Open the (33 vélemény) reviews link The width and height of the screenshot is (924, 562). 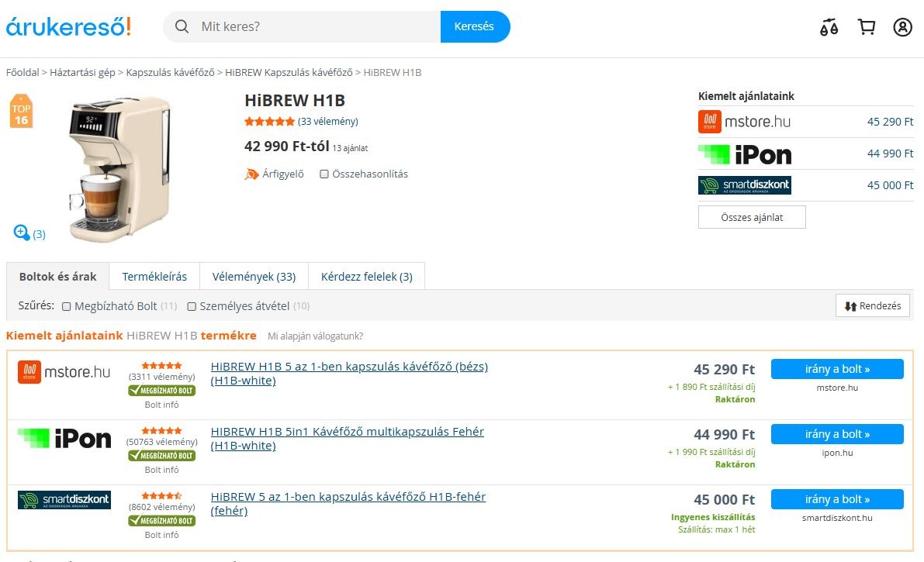327,122
